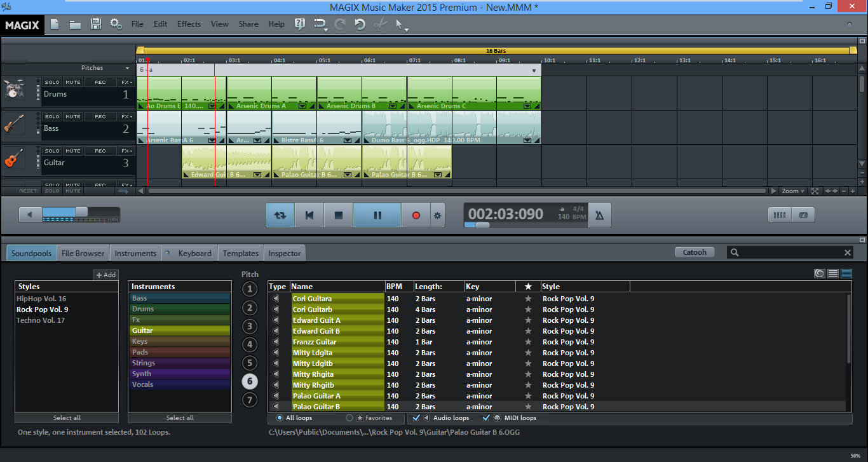Open the Effects menu
The image size is (868, 462).
click(189, 24)
